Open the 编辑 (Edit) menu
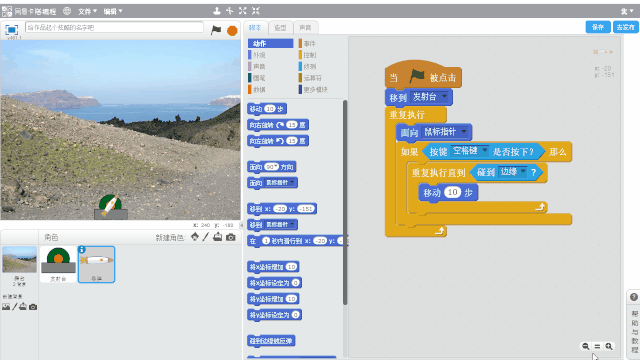640x360 pixels. [113, 11]
